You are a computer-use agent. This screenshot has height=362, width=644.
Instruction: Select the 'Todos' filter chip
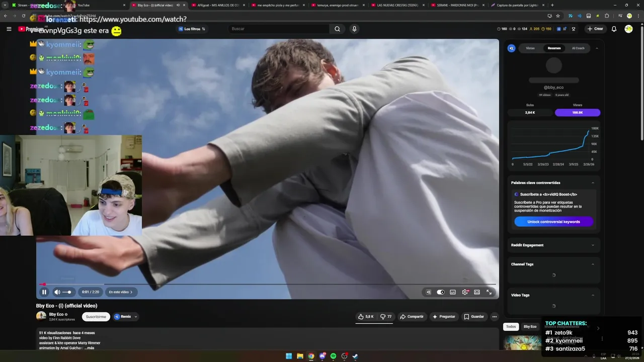511,327
